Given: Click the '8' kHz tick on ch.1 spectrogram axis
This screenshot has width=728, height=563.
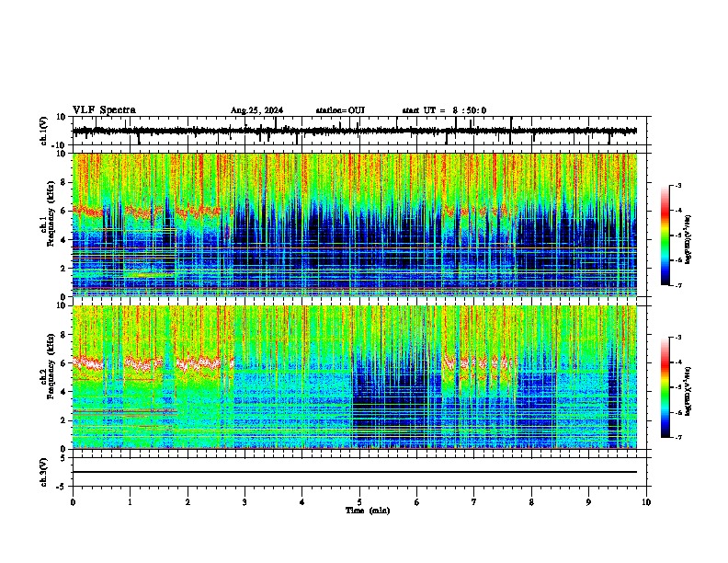Looking at the screenshot, I should (x=65, y=182).
